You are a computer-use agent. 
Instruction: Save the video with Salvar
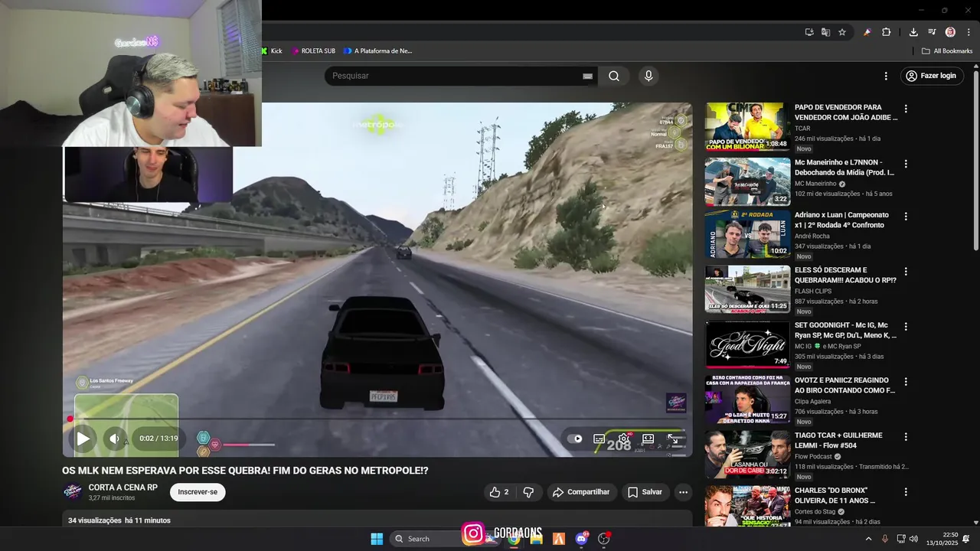pyautogui.click(x=645, y=492)
